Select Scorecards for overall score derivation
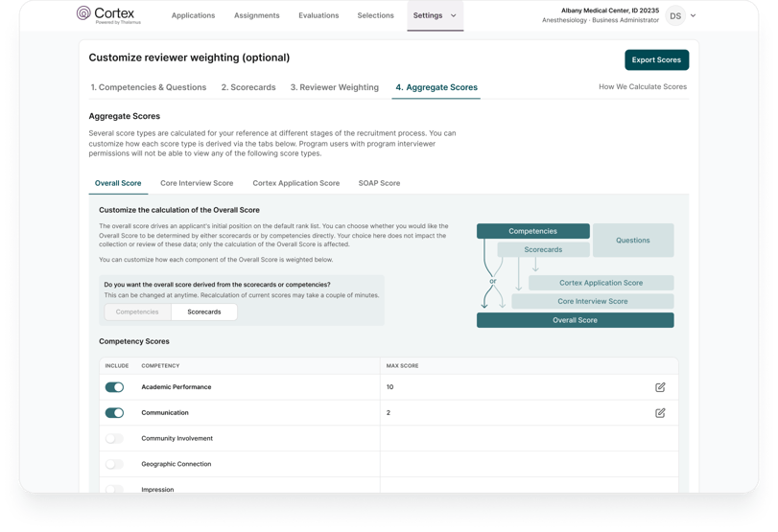 tap(204, 312)
